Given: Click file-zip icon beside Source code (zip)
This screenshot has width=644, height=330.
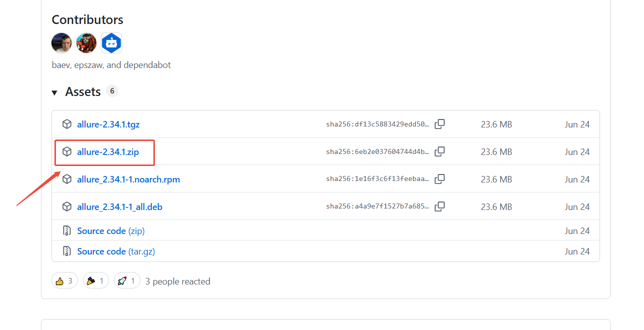Looking at the screenshot, I should [67, 231].
